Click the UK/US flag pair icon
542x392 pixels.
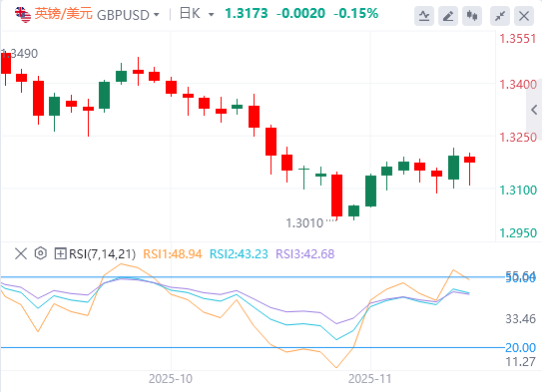(x=23, y=15)
